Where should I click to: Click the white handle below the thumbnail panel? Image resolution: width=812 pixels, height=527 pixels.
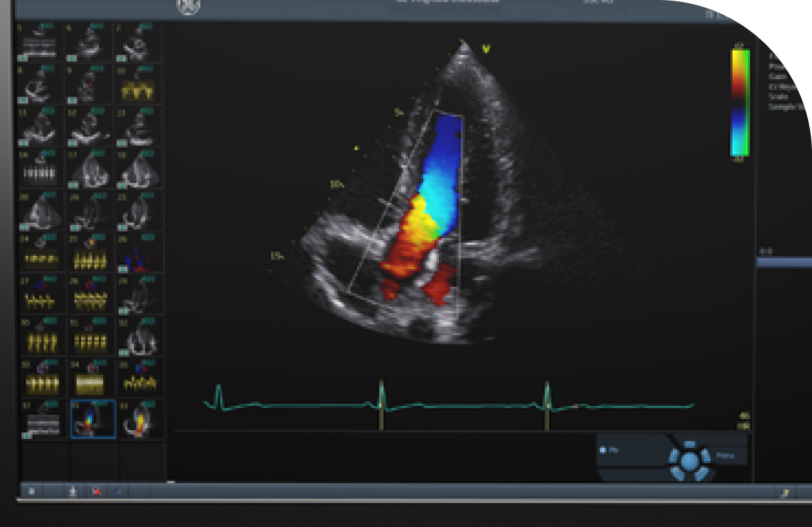pyautogui.click(x=171, y=481)
